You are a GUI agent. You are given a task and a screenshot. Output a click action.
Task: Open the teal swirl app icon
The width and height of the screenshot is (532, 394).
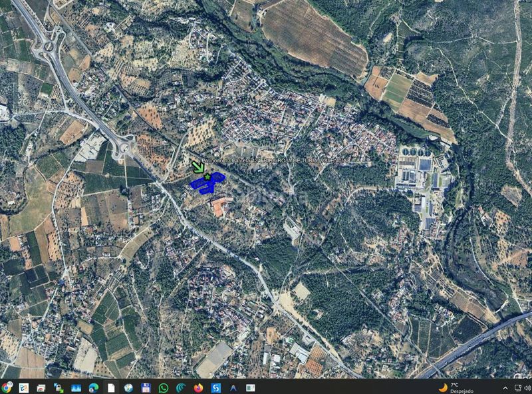pyautogui.click(x=181, y=387)
